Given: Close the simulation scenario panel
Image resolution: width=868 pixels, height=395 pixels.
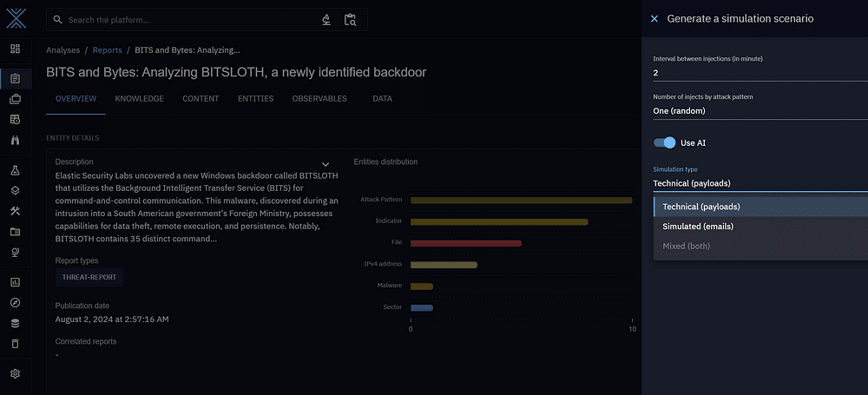Looking at the screenshot, I should tap(654, 18).
